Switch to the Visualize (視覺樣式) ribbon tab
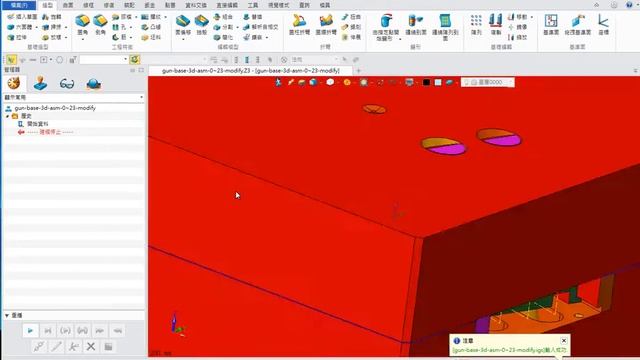 point(278,5)
